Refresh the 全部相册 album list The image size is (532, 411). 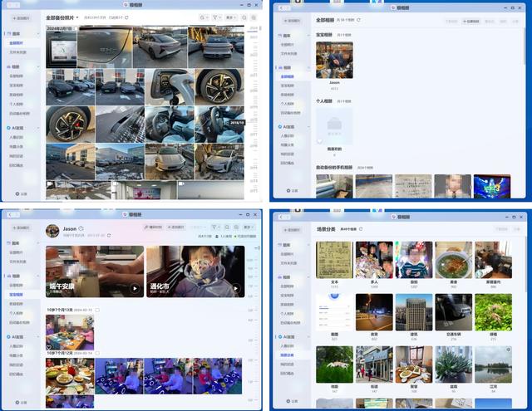pos(358,20)
